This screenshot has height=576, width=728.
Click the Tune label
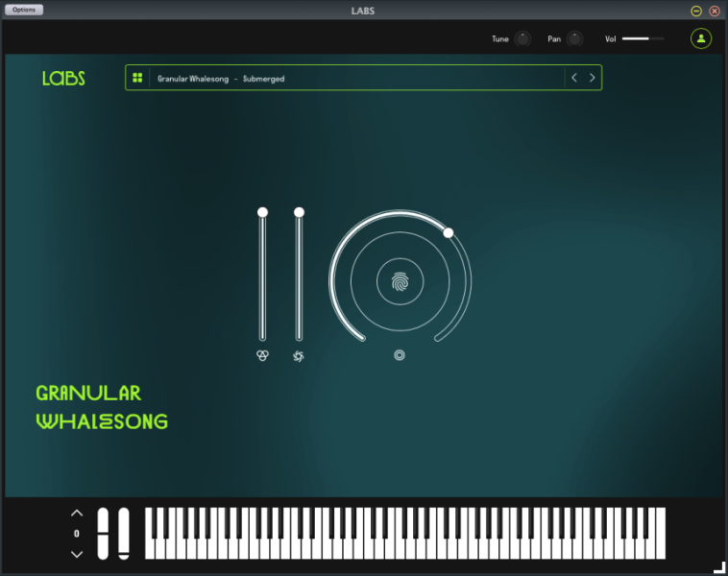point(500,39)
